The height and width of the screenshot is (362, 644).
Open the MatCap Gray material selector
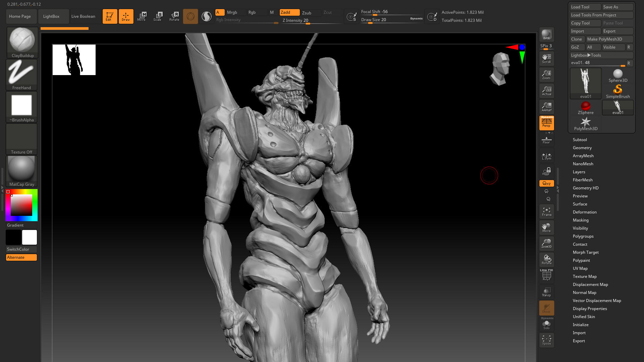[21, 171]
